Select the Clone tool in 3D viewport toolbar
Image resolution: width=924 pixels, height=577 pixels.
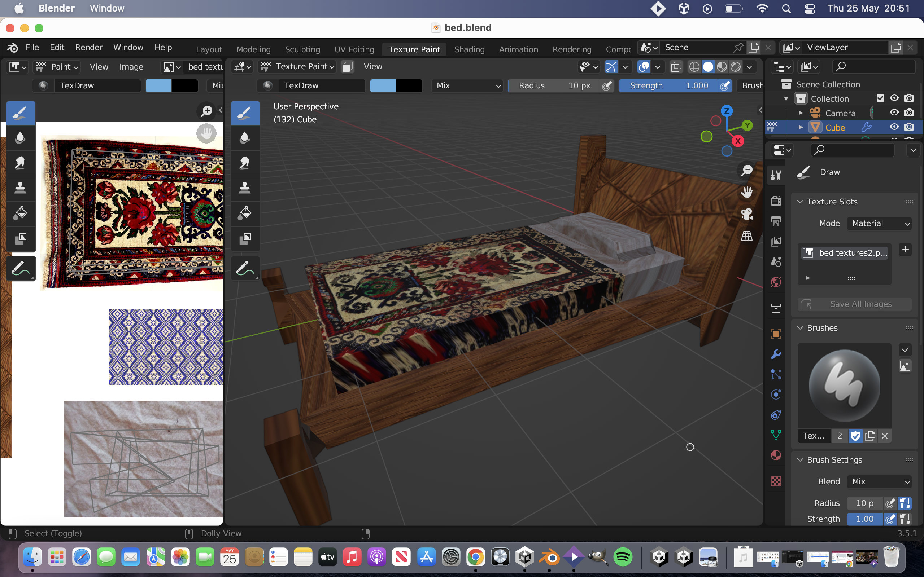click(245, 188)
